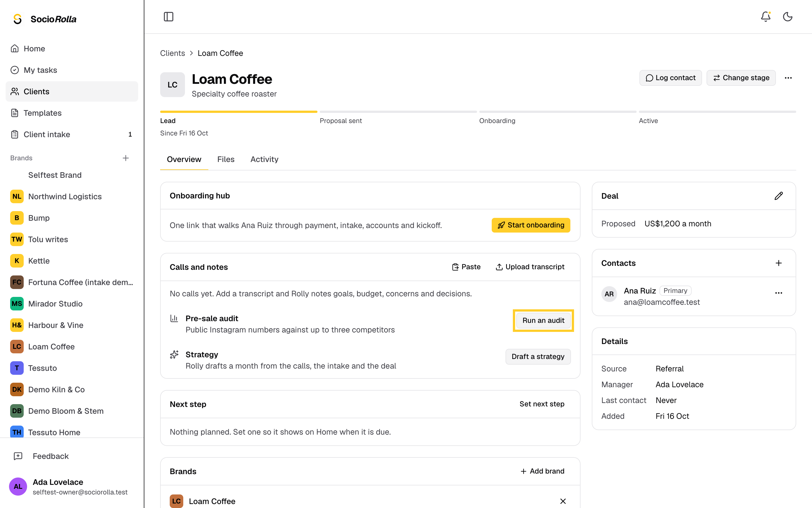
Task: Click Add brand in Brands card
Action: [542, 471]
